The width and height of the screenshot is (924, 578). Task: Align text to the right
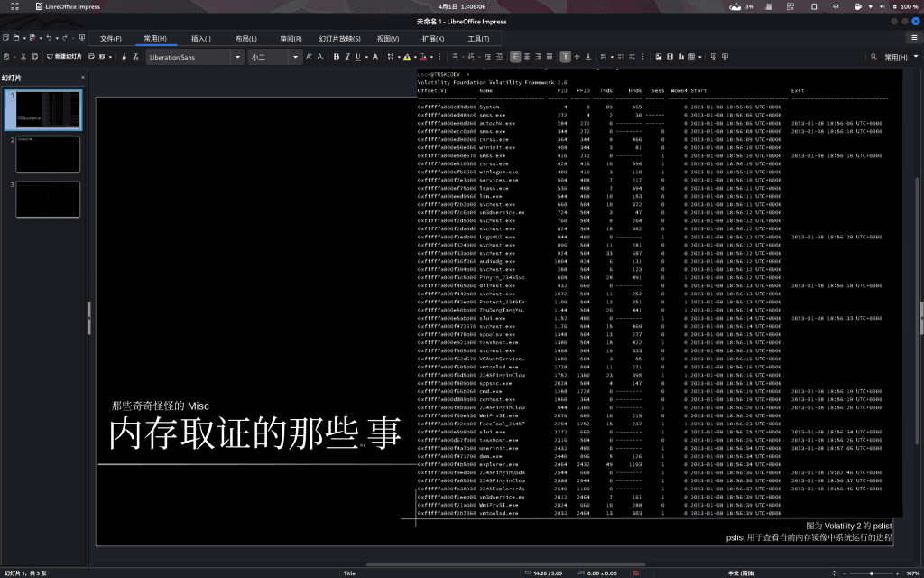click(x=538, y=57)
